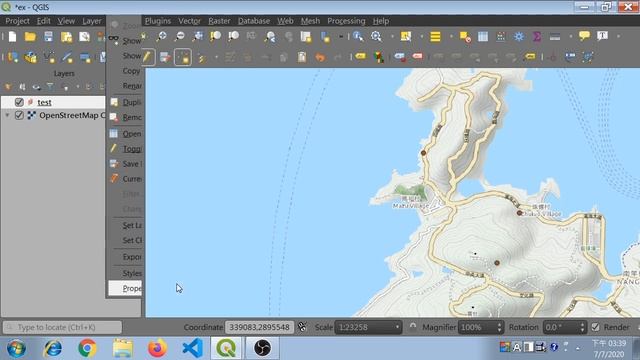Choose Export in the layer context menu
The height and width of the screenshot is (360, 640).
pyautogui.click(x=125, y=257)
